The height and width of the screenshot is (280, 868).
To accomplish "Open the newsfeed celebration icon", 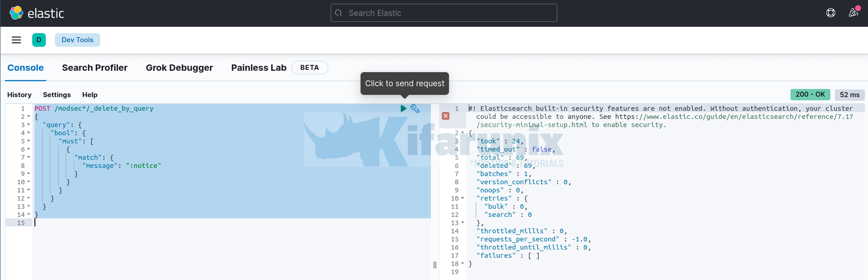I will click(853, 12).
